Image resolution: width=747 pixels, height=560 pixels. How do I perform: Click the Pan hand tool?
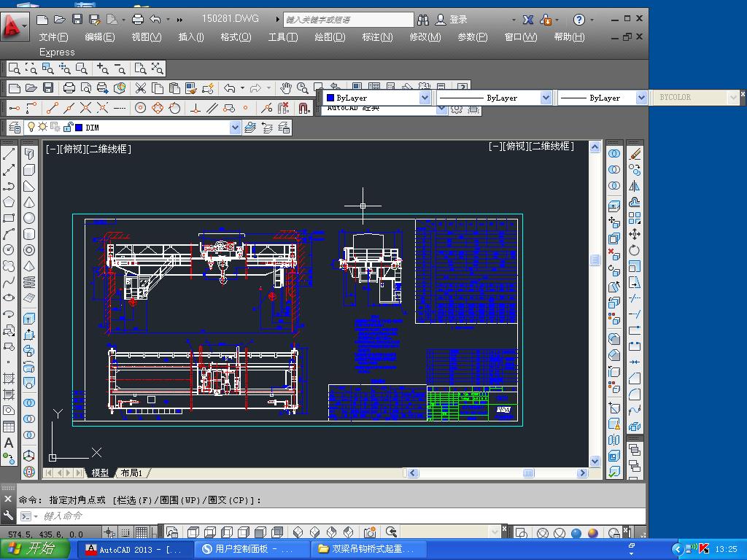[x=286, y=88]
